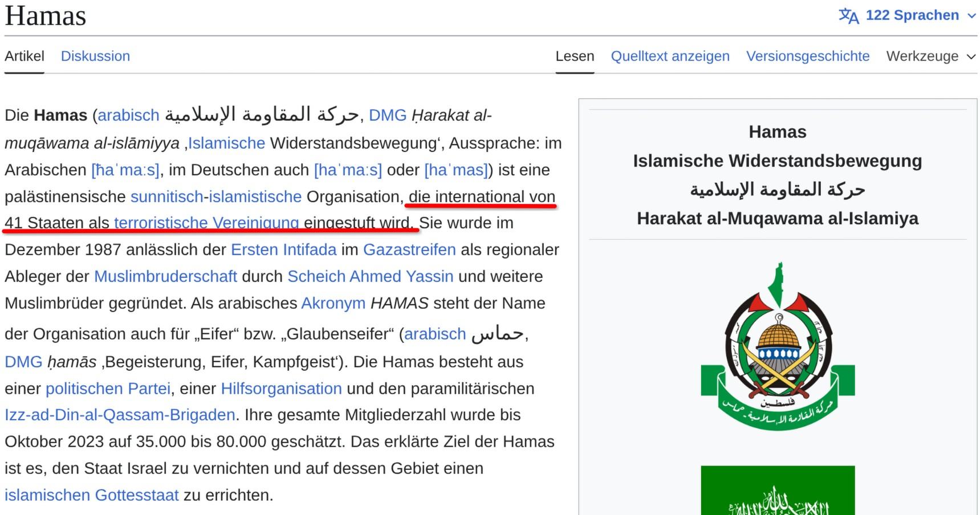Open the islamistische link
This screenshot has height=515, width=980.
tap(255, 197)
